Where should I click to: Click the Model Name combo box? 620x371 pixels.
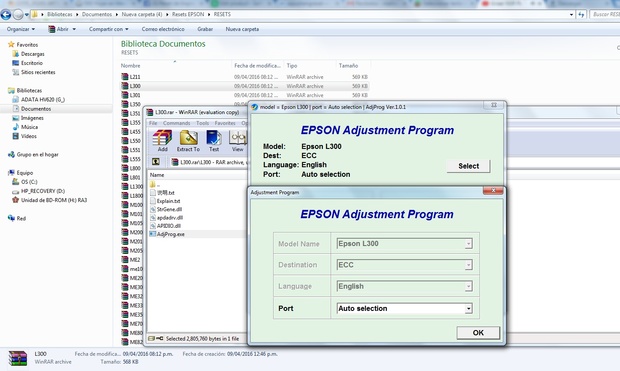click(x=405, y=244)
